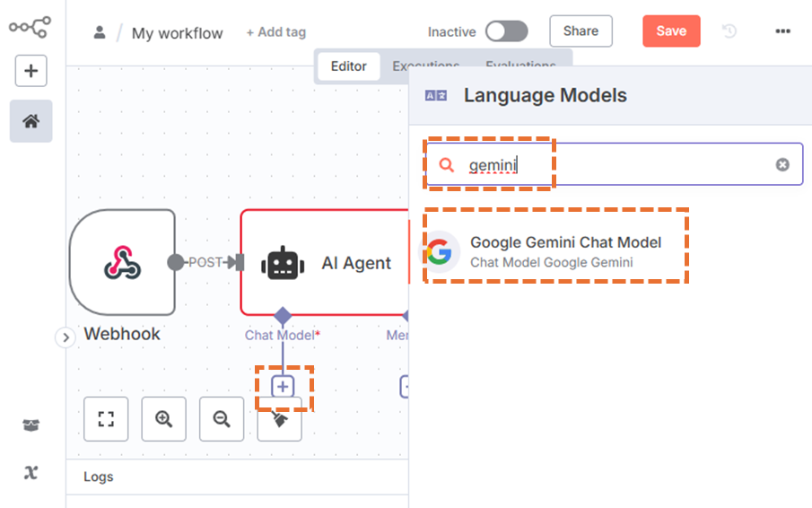Open the Logs panel
The image size is (812, 508).
(x=99, y=477)
